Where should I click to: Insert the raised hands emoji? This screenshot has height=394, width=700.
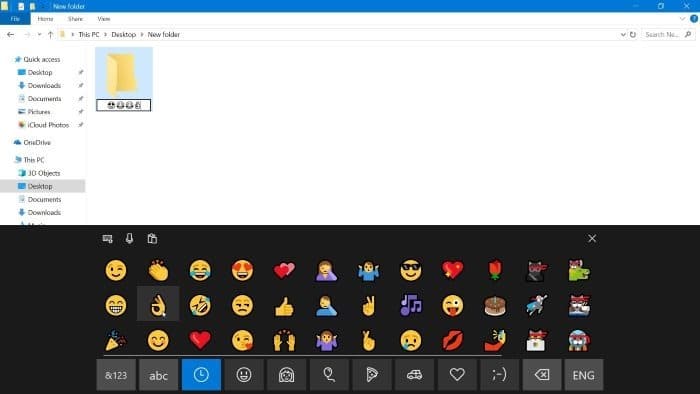pyautogui.click(x=284, y=340)
